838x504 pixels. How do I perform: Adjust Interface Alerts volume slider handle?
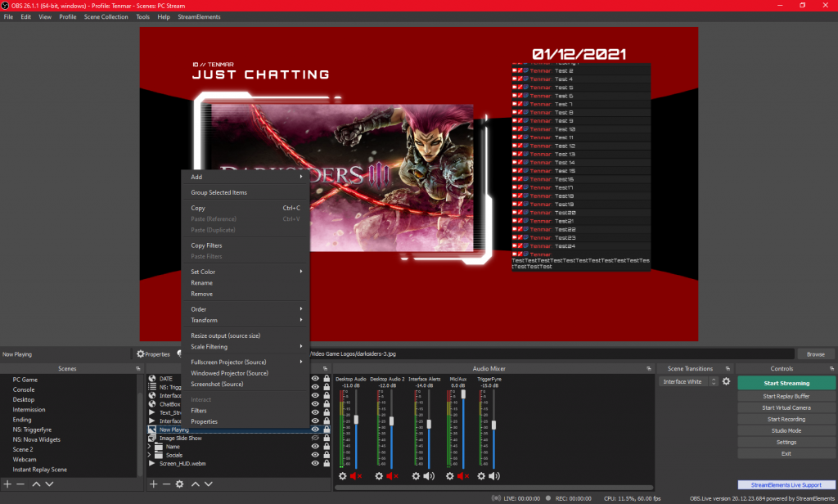429,424
